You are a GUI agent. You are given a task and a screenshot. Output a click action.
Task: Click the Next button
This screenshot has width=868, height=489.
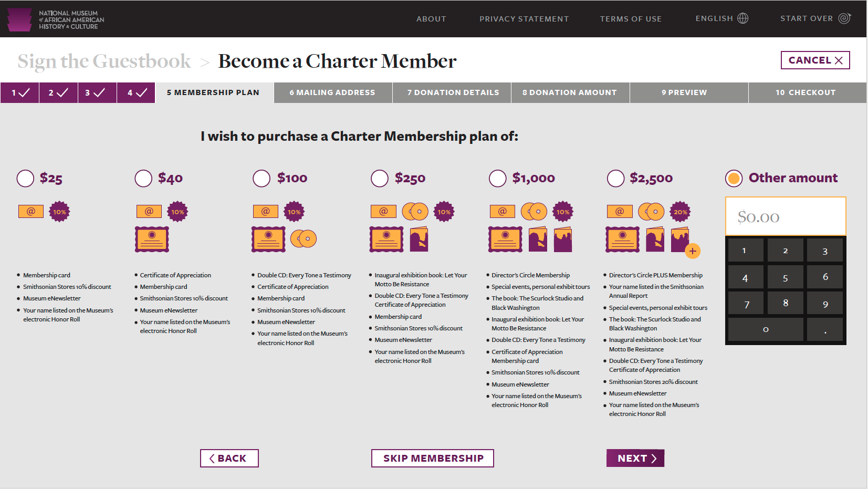(x=635, y=459)
